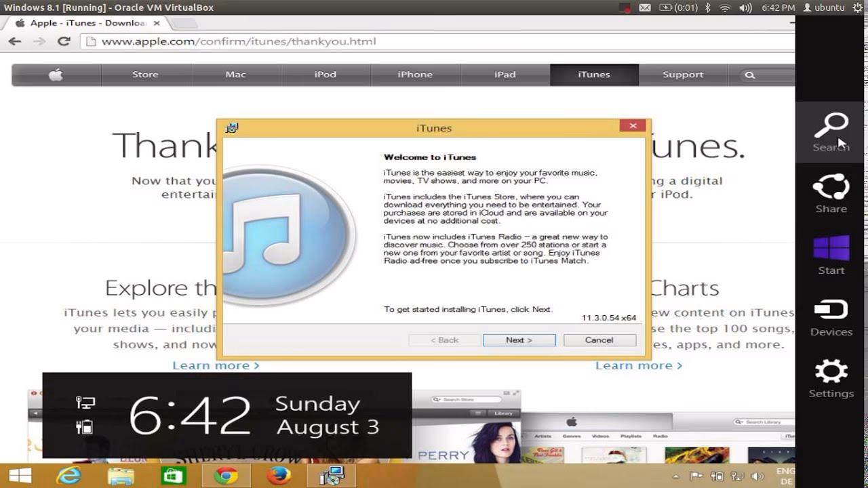Viewport: 868px width, 488px height.
Task: Reload the Apple page
Action: click(64, 41)
